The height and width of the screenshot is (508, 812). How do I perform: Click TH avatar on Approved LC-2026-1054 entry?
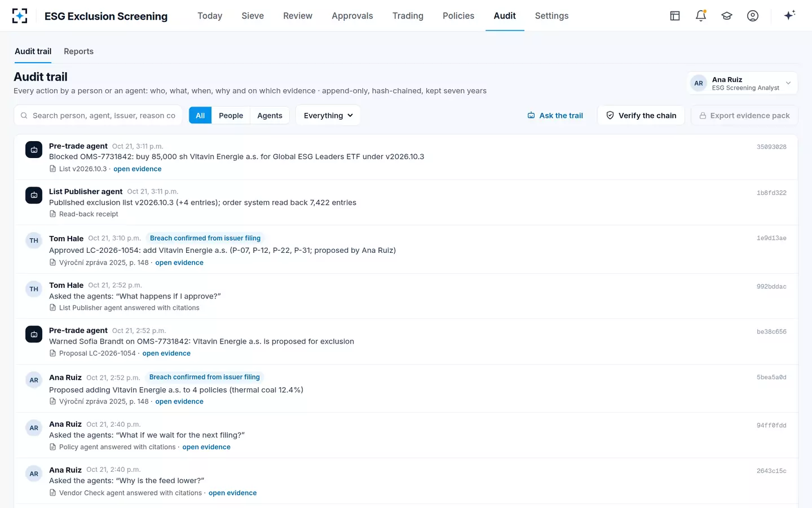coord(34,240)
